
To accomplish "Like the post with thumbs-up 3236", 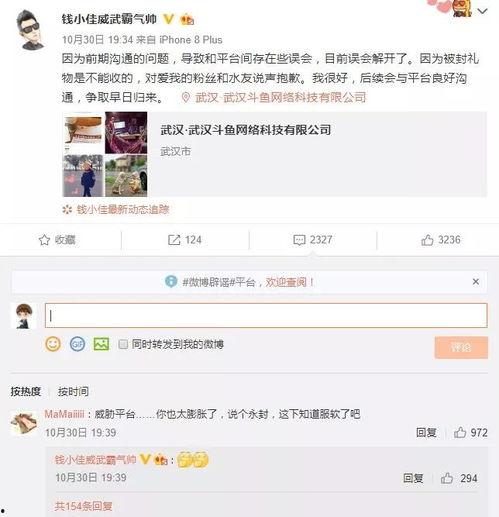I will coord(441,240).
